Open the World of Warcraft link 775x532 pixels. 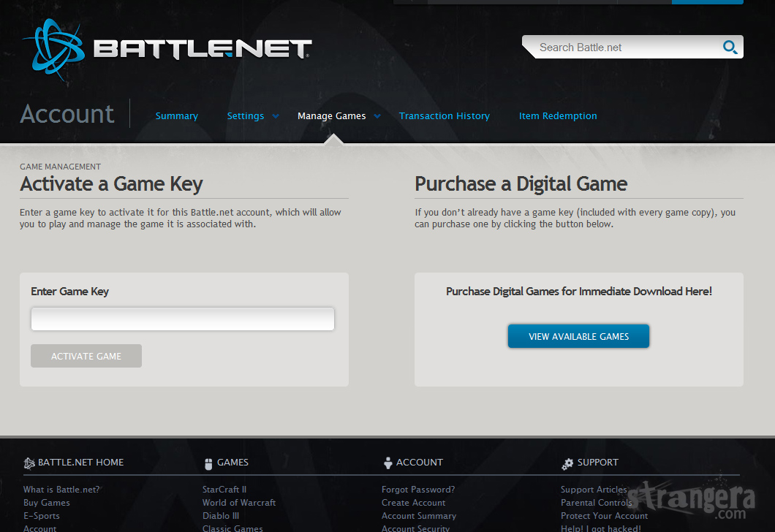tap(239, 503)
